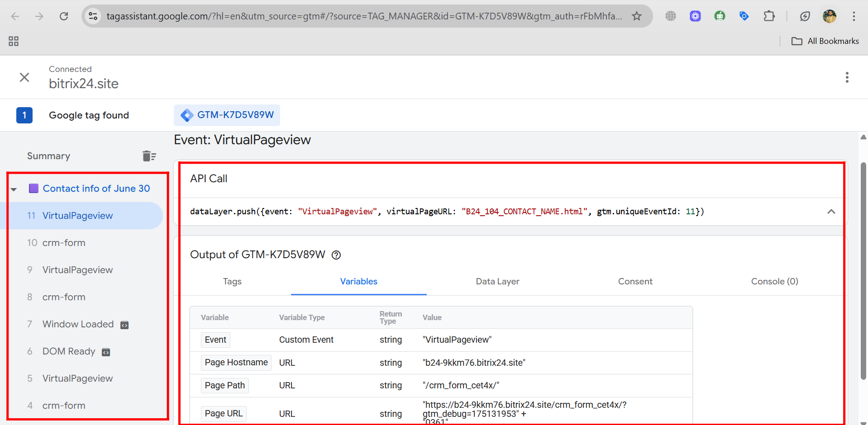Click the vertical scrollbar thumb

coord(863,271)
